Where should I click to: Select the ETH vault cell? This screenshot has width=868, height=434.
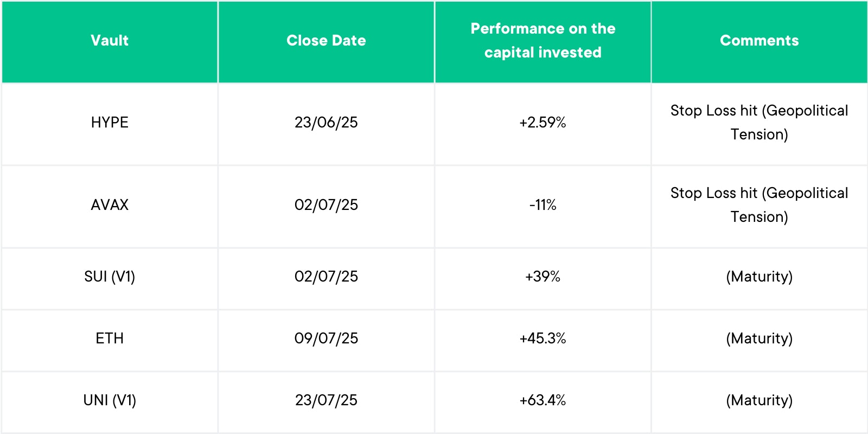point(110,339)
